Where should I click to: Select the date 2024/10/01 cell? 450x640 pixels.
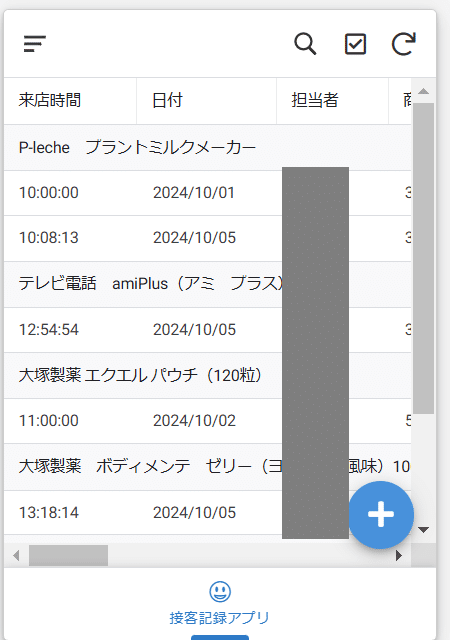pyautogui.click(x=194, y=193)
